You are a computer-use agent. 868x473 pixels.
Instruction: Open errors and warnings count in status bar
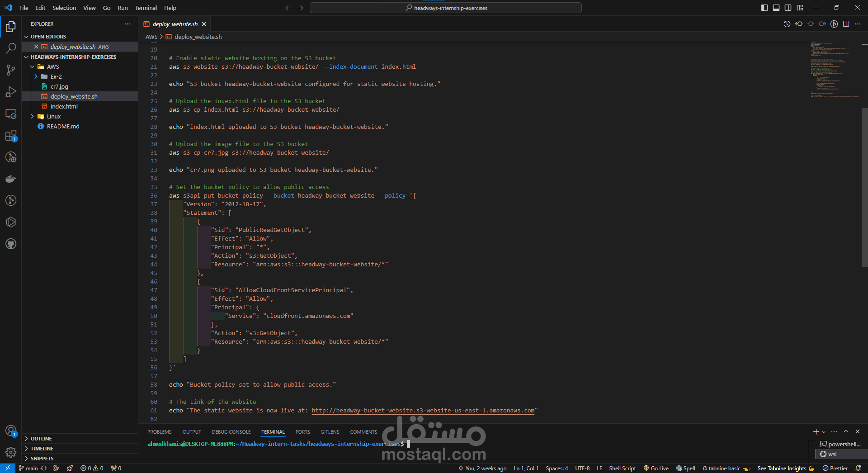click(x=92, y=468)
